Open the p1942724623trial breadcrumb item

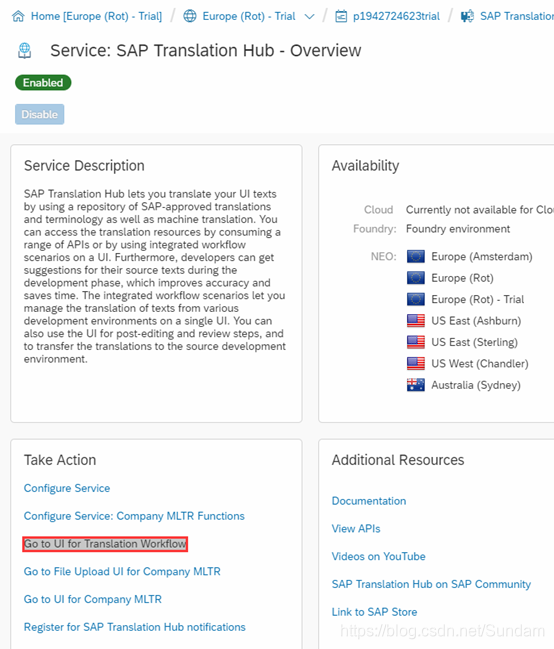click(x=396, y=16)
